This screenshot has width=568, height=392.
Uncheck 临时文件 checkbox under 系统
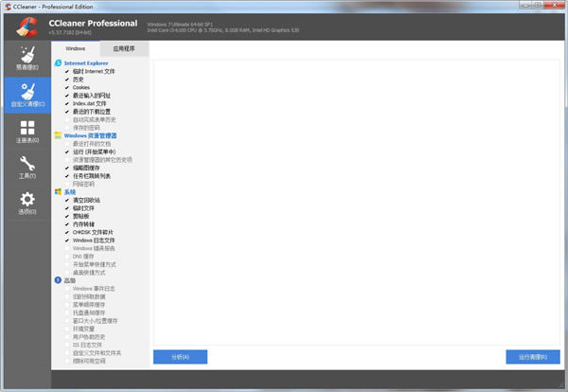point(67,208)
